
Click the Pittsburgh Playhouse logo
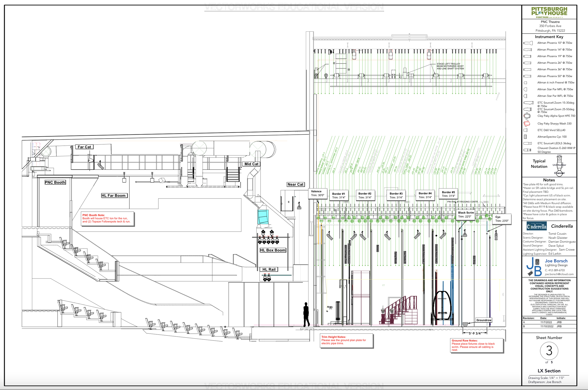pyautogui.click(x=549, y=12)
